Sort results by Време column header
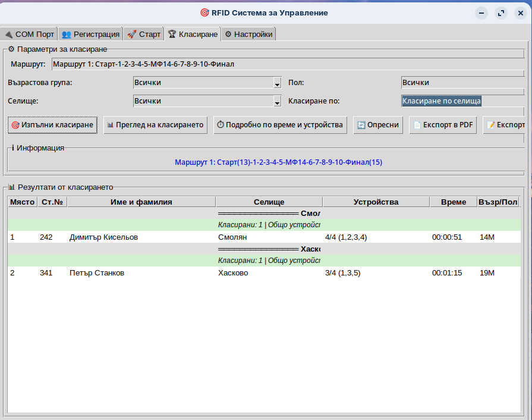 pos(453,202)
